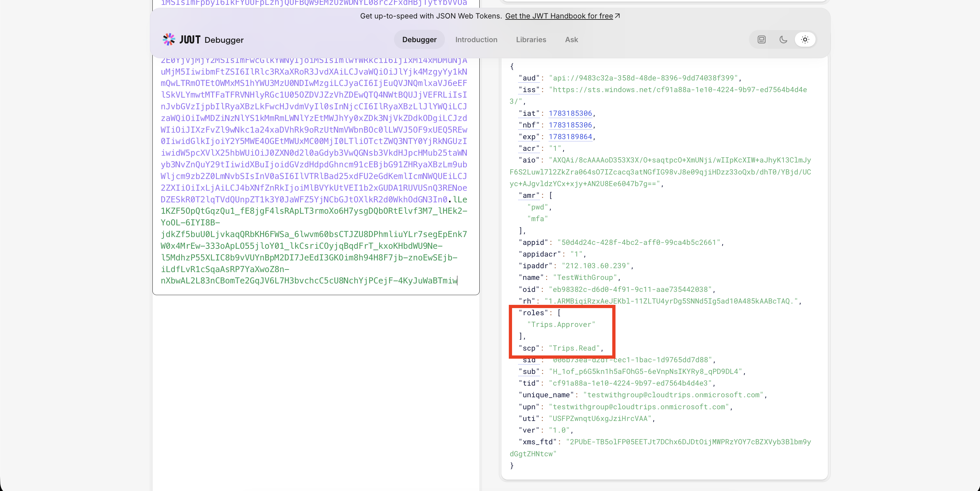
Task: Click the ver value "1.0"
Action: tap(559, 430)
